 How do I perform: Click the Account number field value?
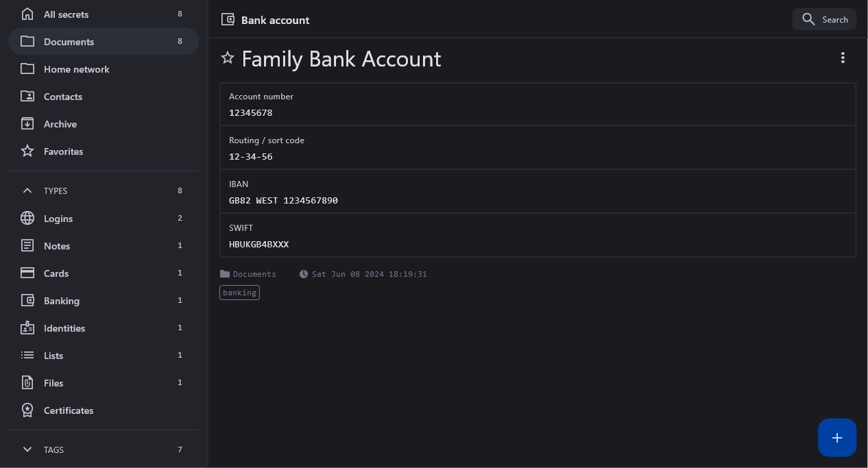pyautogui.click(x=251, y=113)
